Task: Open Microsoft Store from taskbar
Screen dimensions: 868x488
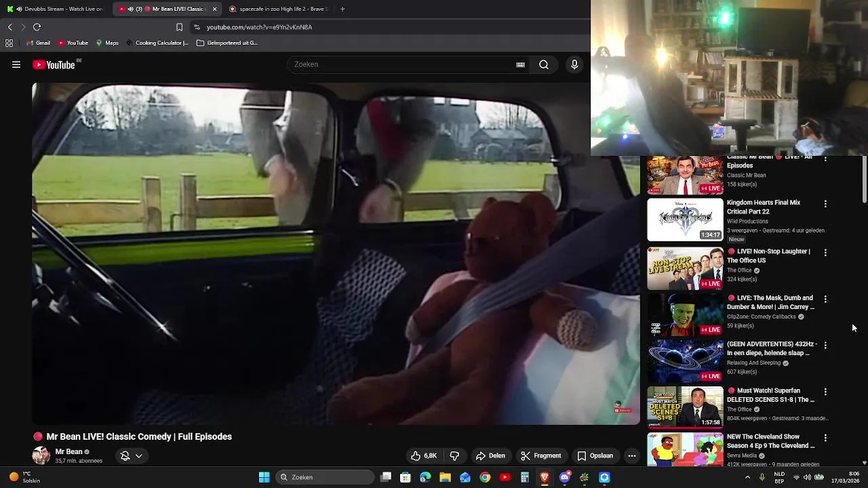Action: (x=406, y=477)
